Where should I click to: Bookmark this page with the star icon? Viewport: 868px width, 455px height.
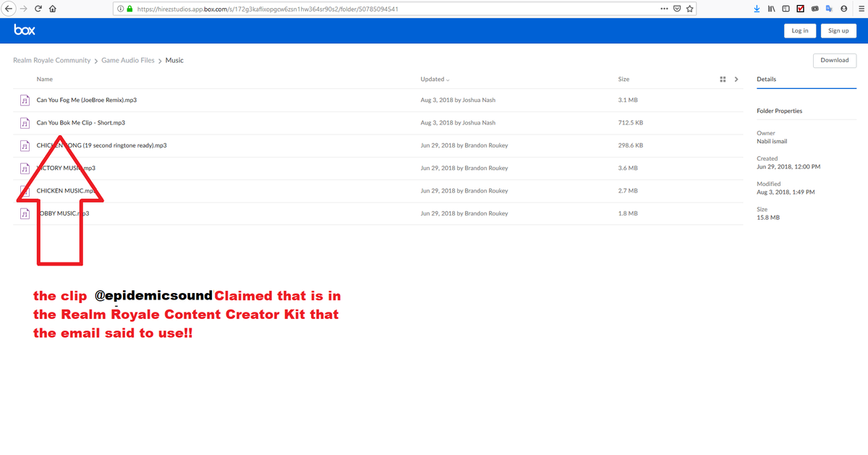pos(690,9)
